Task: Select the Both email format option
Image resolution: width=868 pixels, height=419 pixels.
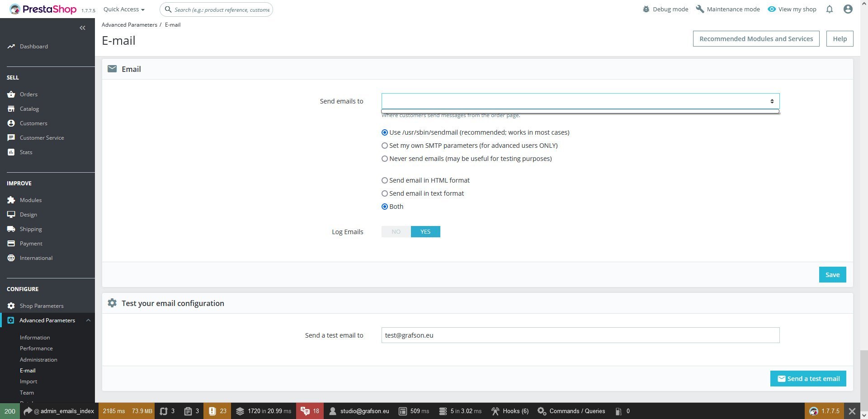Action: pos(385,207)
